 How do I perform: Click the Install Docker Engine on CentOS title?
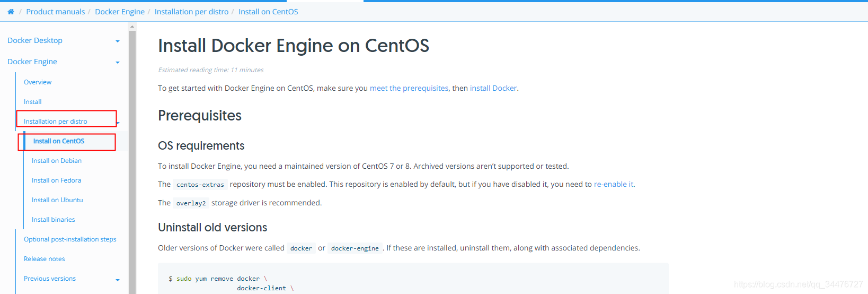click(x=294, y=46)
